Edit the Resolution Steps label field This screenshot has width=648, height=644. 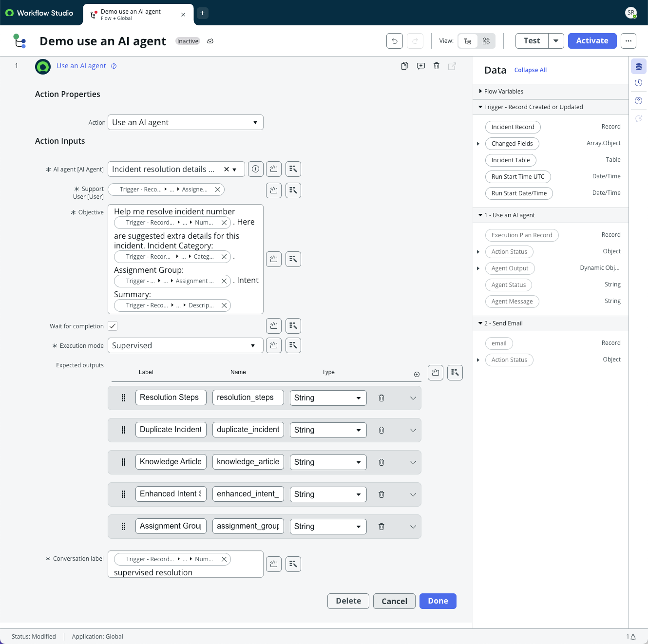click(x=171, y=398)
